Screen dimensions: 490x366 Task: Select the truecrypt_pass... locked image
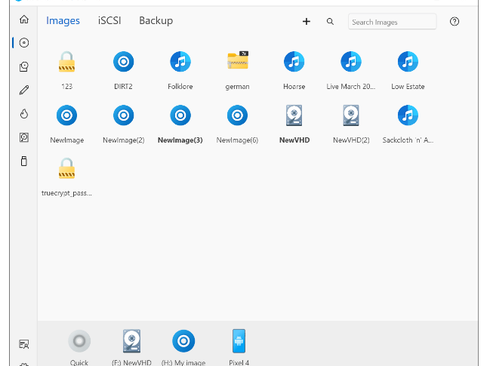pos(67,177)
